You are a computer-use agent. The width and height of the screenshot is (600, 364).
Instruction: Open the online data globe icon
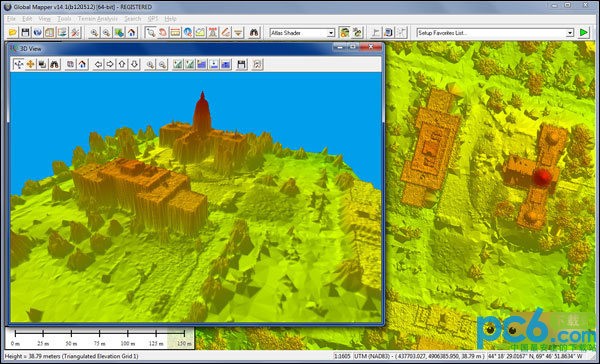[38, 33]
